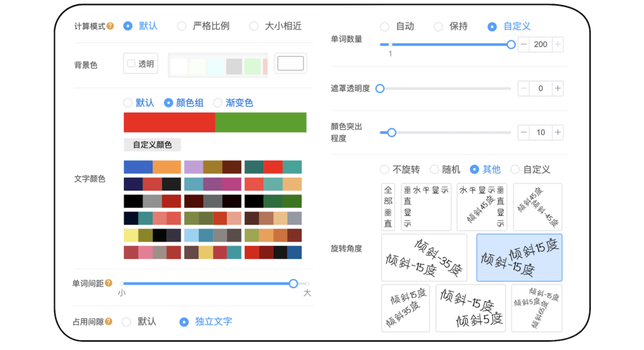Click the red half of selected color group

point(170,122)
